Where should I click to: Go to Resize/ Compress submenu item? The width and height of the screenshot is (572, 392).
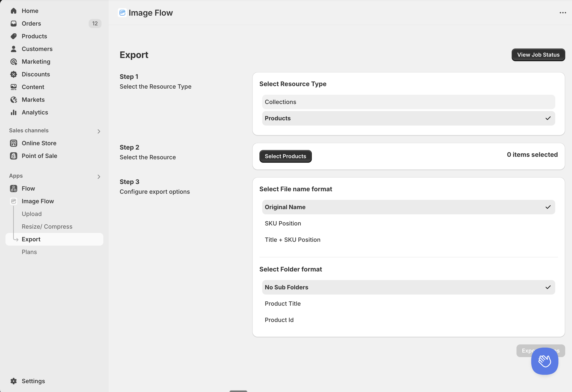click(47, 227)
